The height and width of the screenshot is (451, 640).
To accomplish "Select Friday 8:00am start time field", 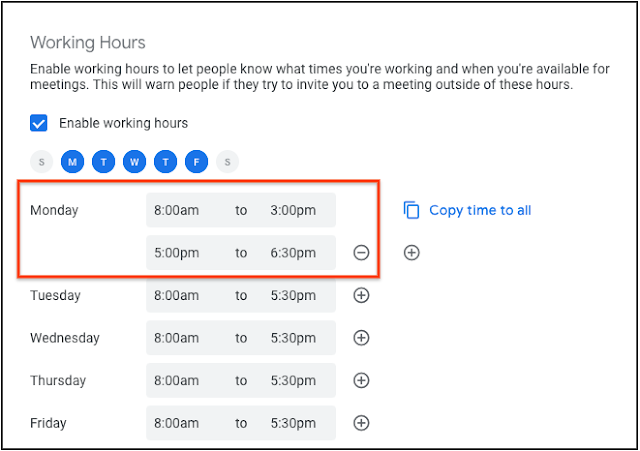I will click(177, 423).
